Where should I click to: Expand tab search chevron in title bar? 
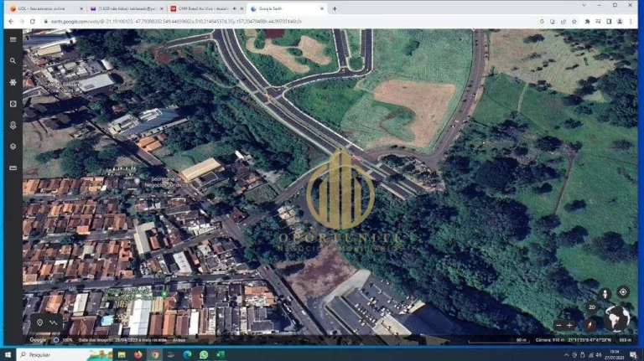(584, 5)
